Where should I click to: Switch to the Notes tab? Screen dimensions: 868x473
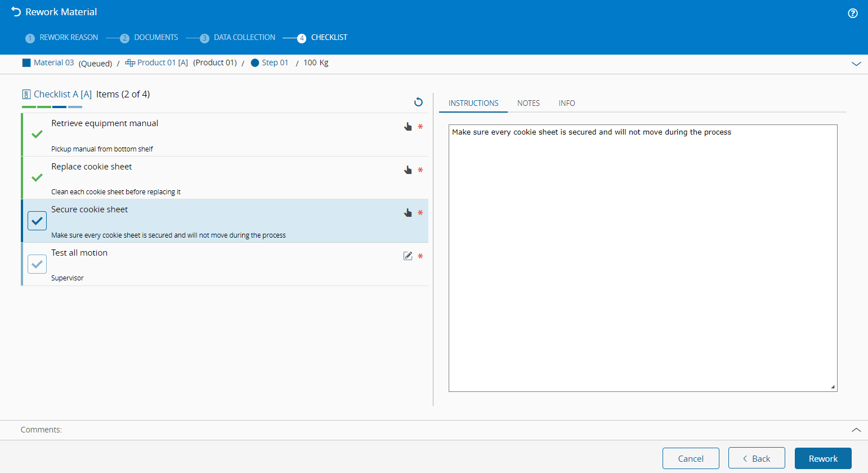(528, 103)
